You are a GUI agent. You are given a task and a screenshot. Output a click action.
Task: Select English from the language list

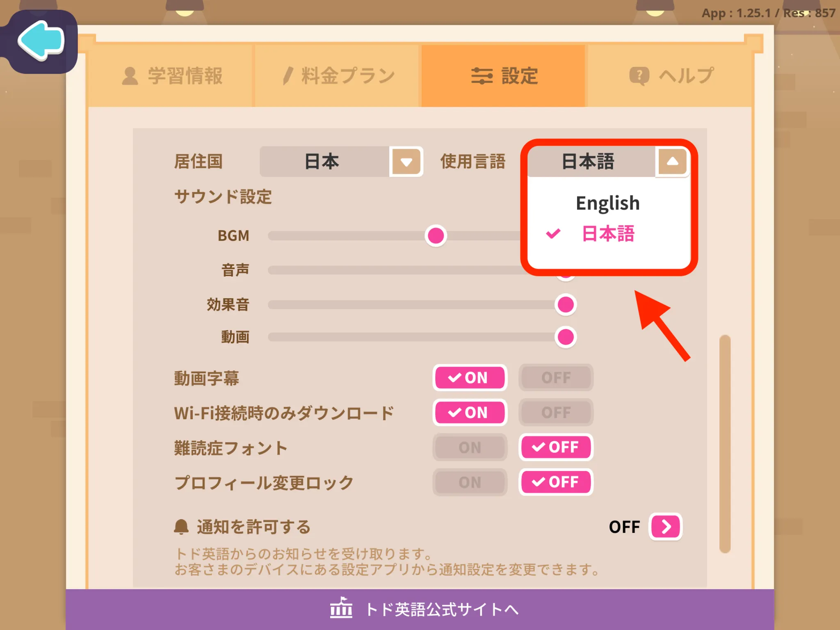point(607,203)
